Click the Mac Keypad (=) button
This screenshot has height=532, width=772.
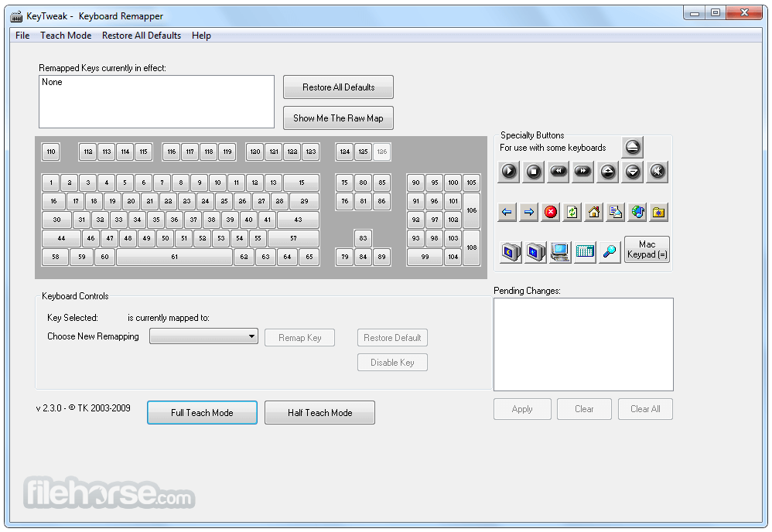tap(647, 250)
